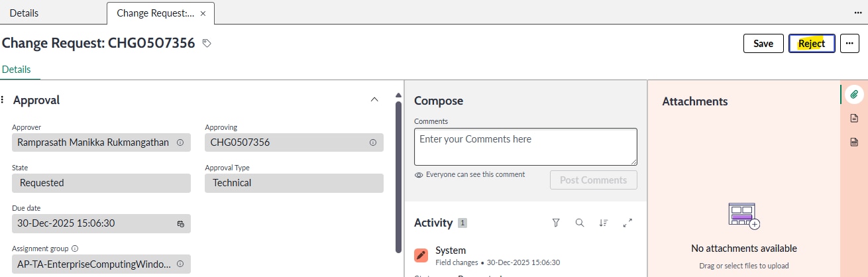The width and height of the screenshot is (868, 277).
Task: Search within the Activity stream
Action: (580, 223)
